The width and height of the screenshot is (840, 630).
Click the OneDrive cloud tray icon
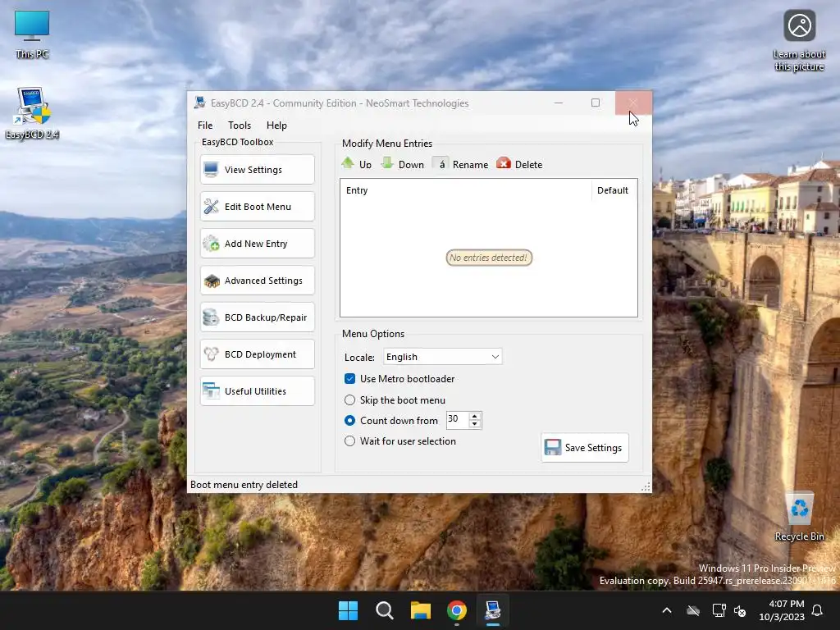tap(693, 610)
